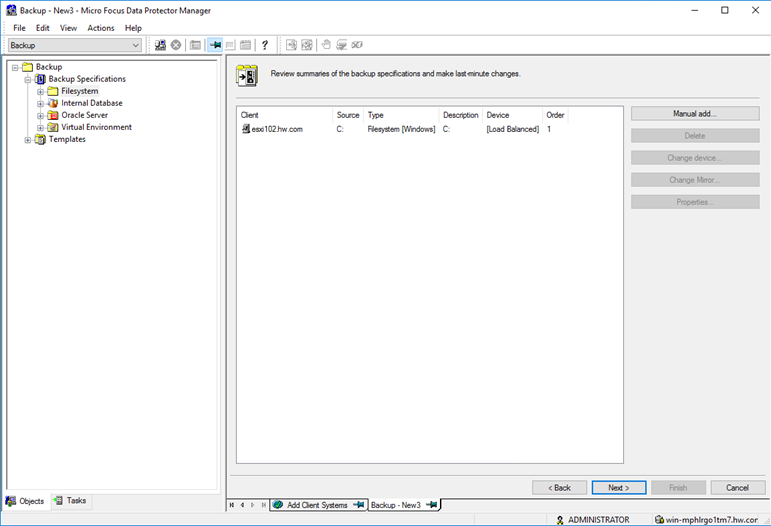Click the pin icon on Backup - New3 tab
Screen dimensions: 771x526
[431, 505]
